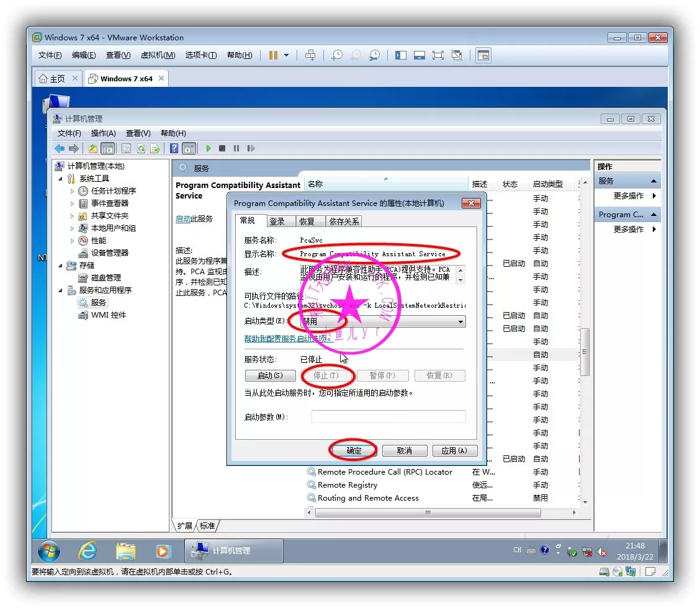700x608 pixels.
Task: Expand the 任务计划程序 tree node
Action: coord(73,191)
